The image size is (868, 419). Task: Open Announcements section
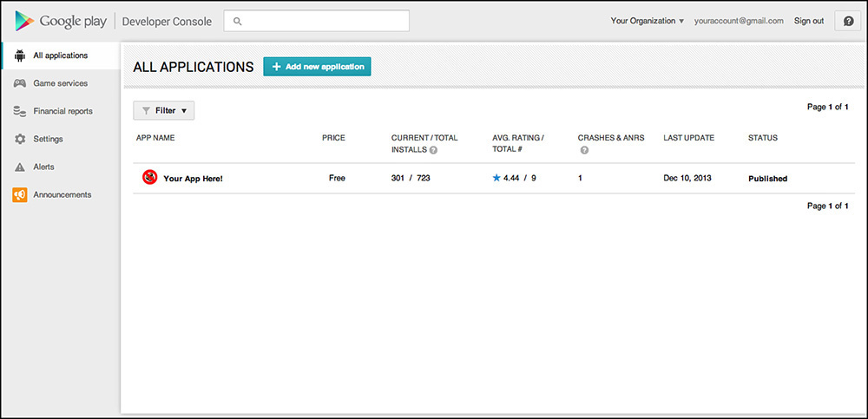61,195
